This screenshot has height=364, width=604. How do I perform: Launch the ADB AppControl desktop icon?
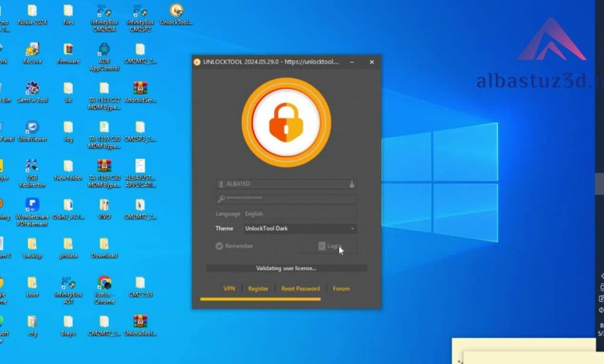click(104, 57)
